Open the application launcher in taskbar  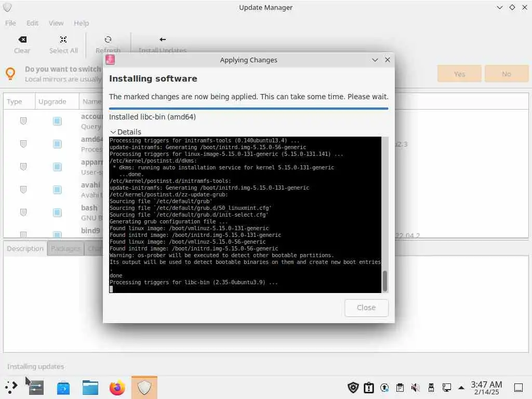click(x=10, y=387)
